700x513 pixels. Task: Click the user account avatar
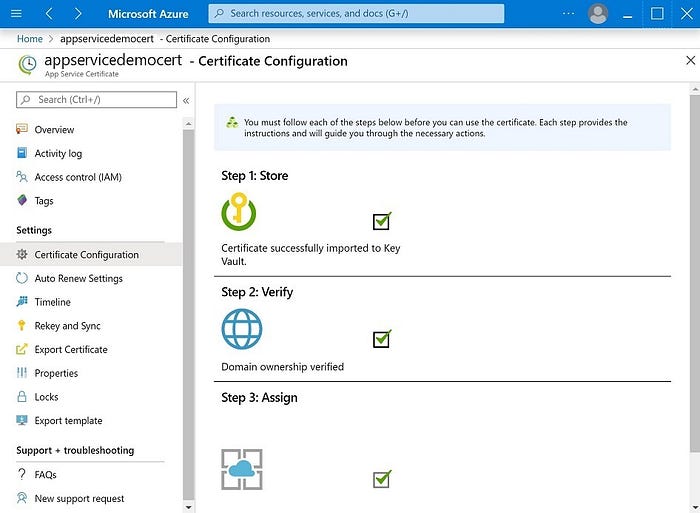[598, 14]
